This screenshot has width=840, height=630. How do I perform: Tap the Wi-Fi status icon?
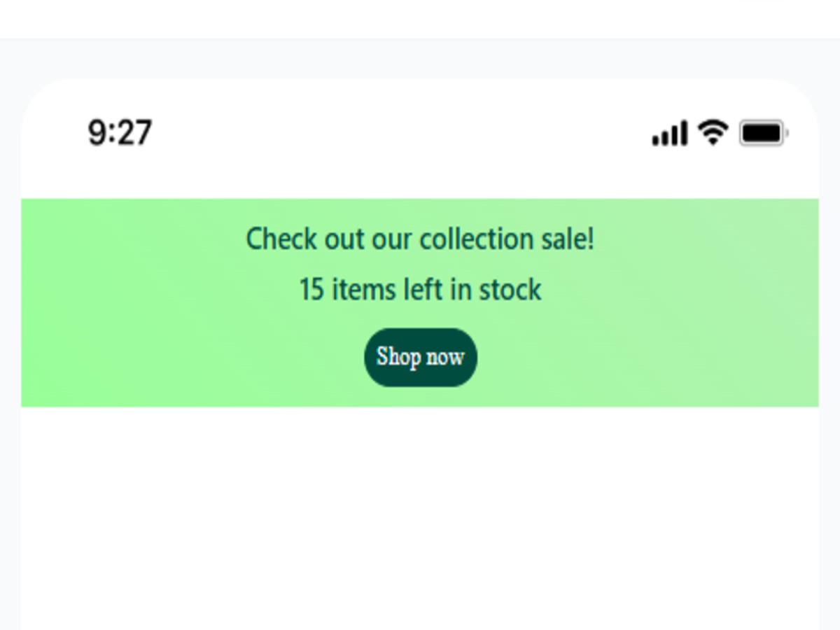tap(713, 132)
